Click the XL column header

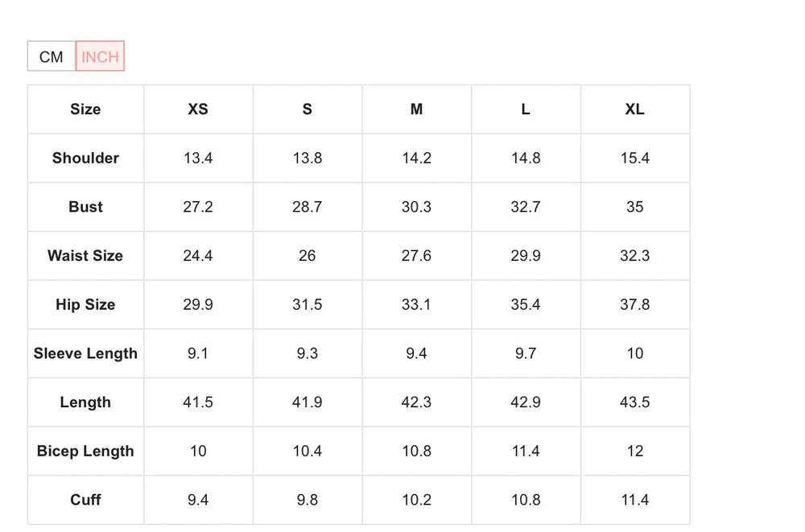pos(634,109)
